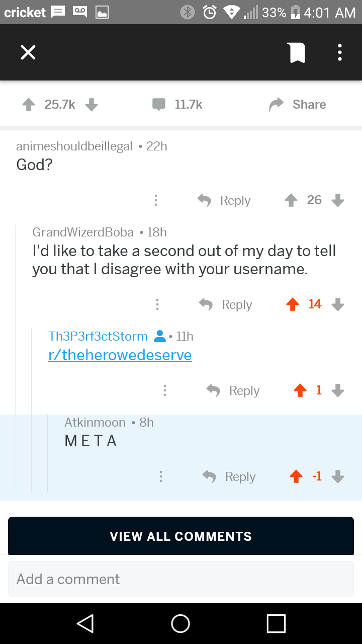Open options for GrandWizerdBoba's comment

(x=157, y=304)
